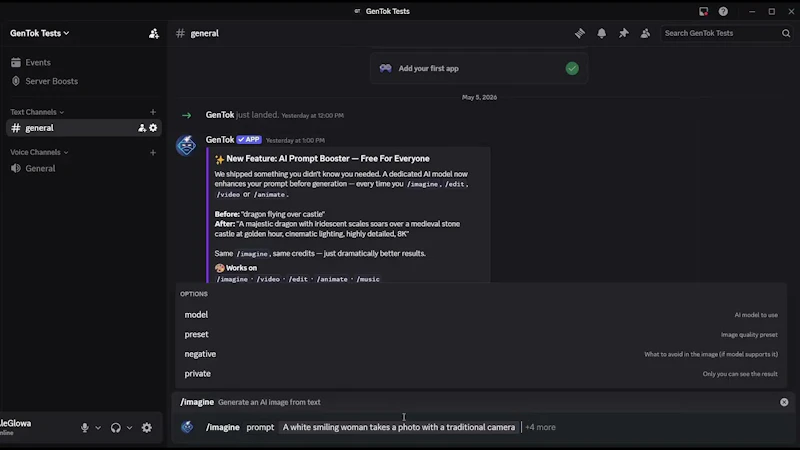Viewport: 800px width, 450px height.
Task: Click 'Image quality preset' description
Action: pyautogui.click(x=749, y=335)
